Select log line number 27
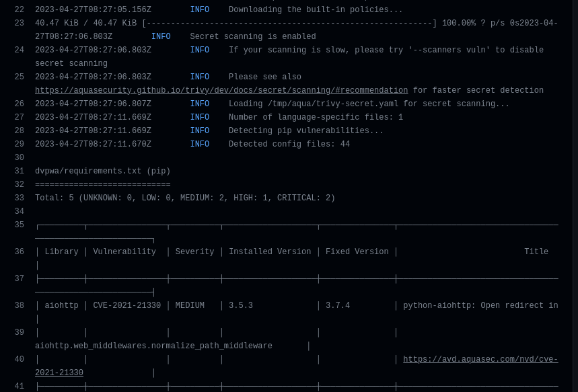The width and height of the screenshot is (578, 392). [19, 117]
